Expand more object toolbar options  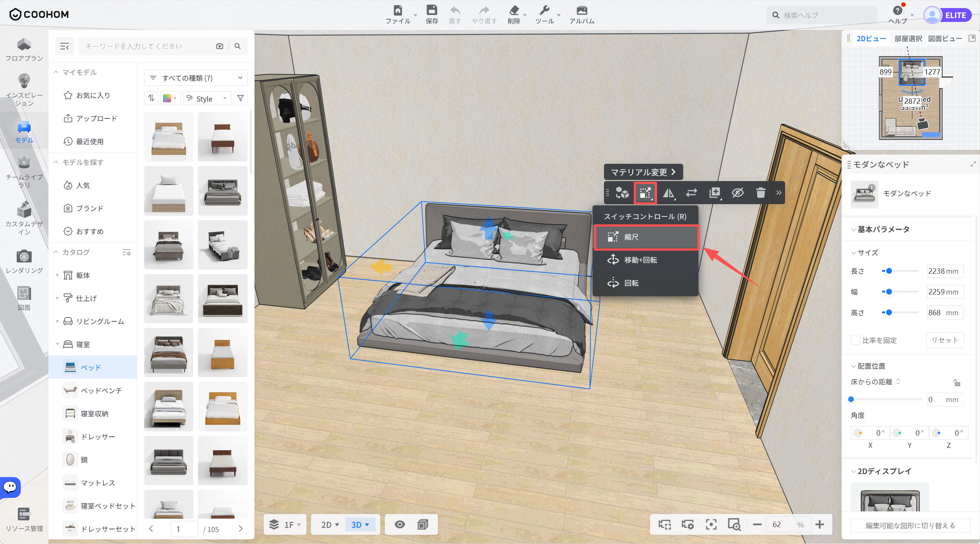click(779, 193)
